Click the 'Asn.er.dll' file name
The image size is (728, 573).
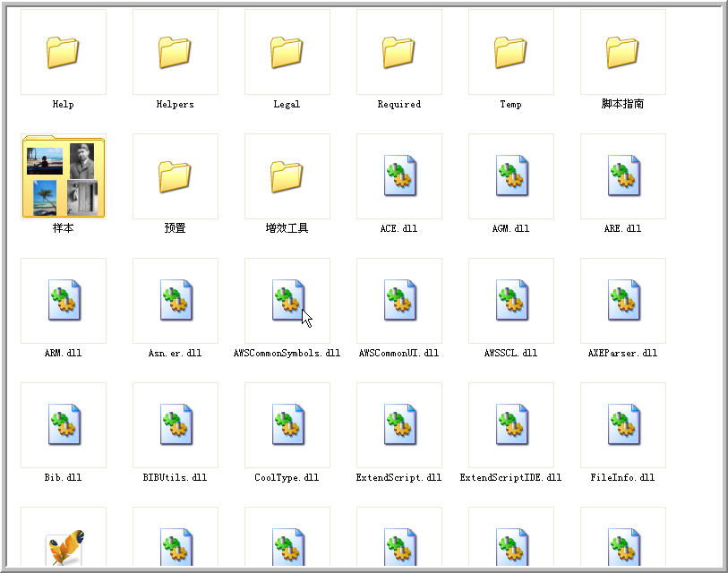click(x=175, y=353)
